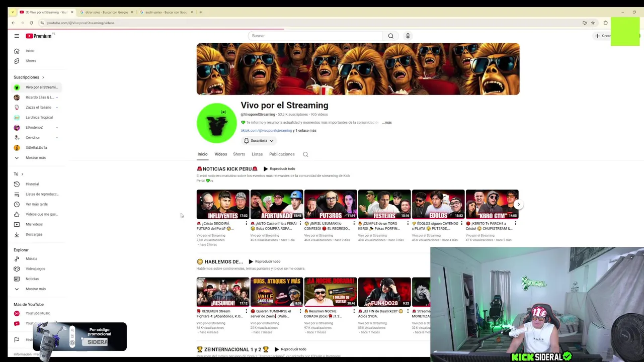This screenshot has width=644, height=362.
Task: Click the browser address bar URL
Action: (80, 23)
